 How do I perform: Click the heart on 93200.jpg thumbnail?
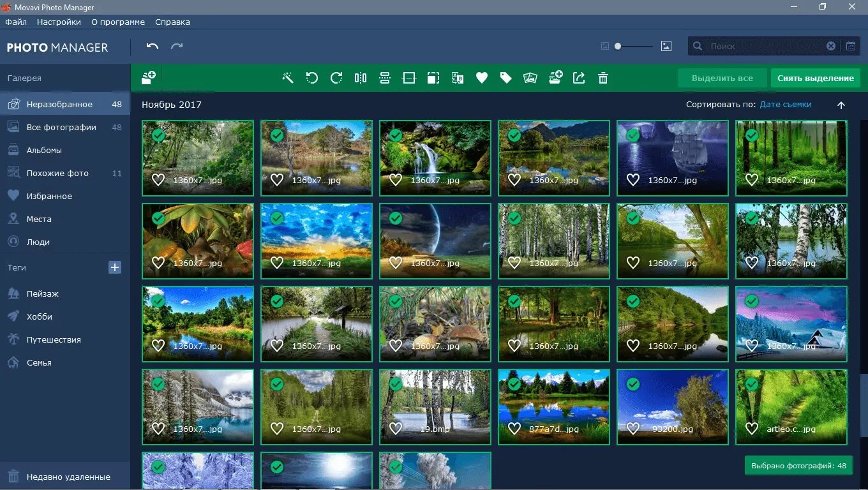[633, 429]
